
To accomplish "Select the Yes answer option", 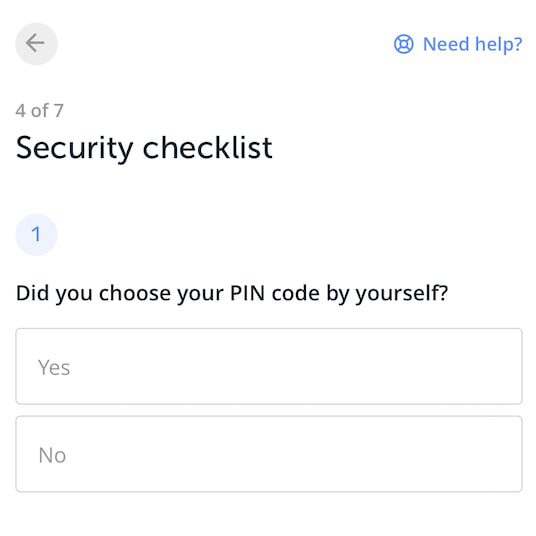I will click(269, 366).
